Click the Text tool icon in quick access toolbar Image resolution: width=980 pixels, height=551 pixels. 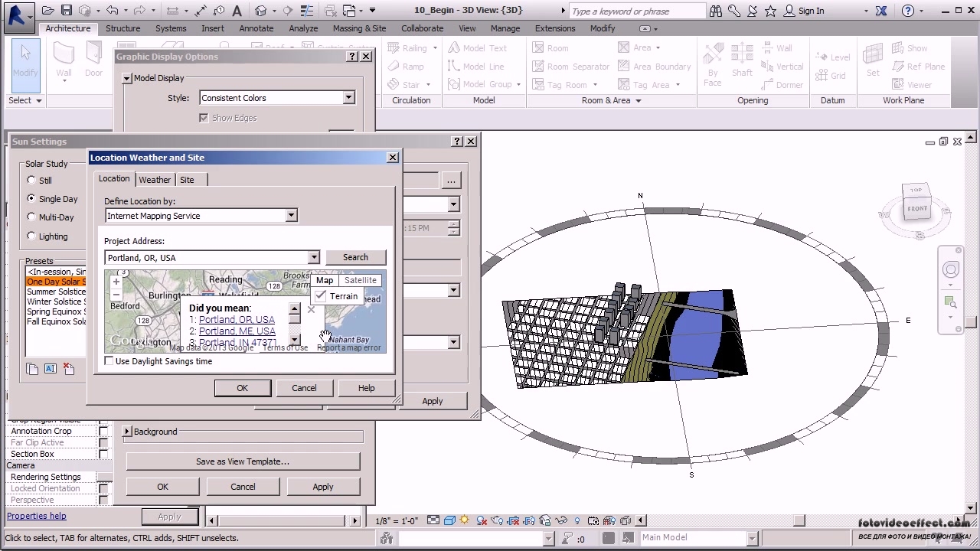237,11
